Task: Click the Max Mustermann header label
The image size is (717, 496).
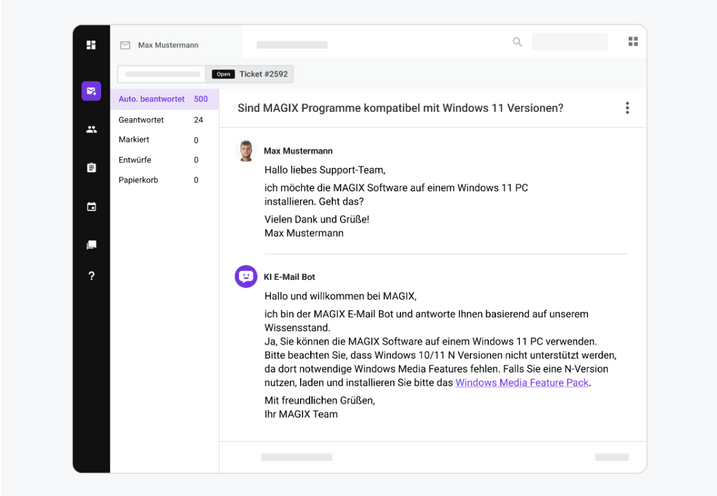Action: [168, 45]
